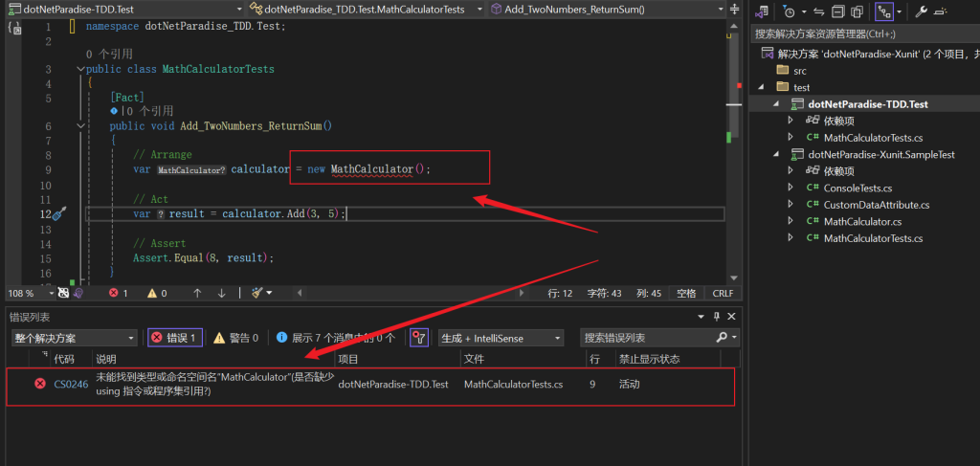The width and height of the screenshot is (980, 466).
Task: Open MathCalculator.cs file
Action: click(862, 222)
